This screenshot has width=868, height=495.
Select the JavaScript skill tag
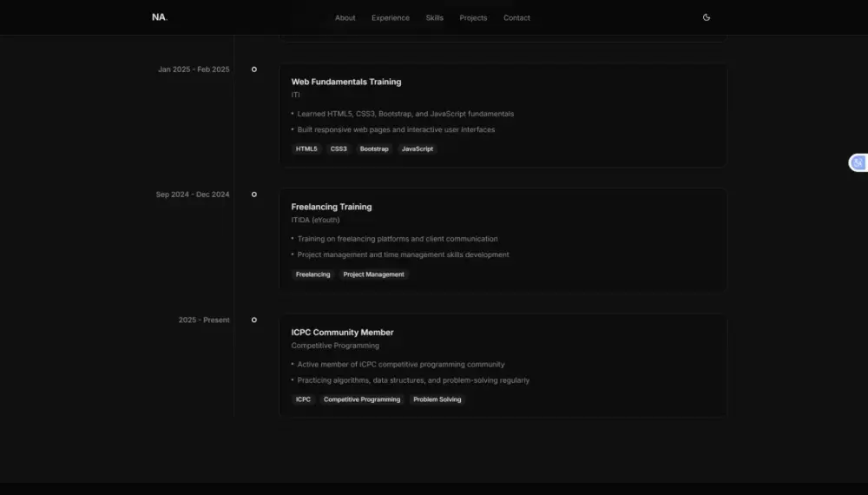coord(418,148)
